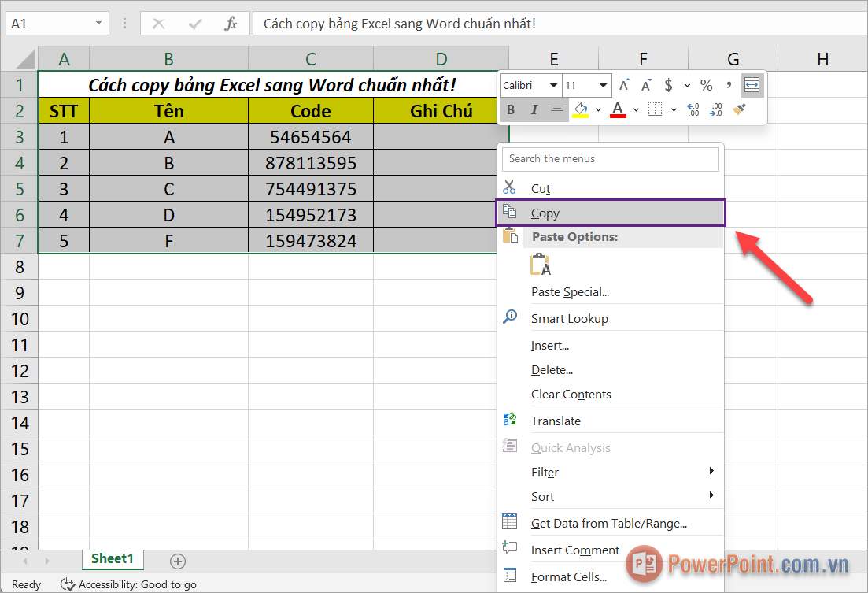Open fill color dropdown arrow
The width and height of the screenshot is (868, 593).
click(598, 109)
